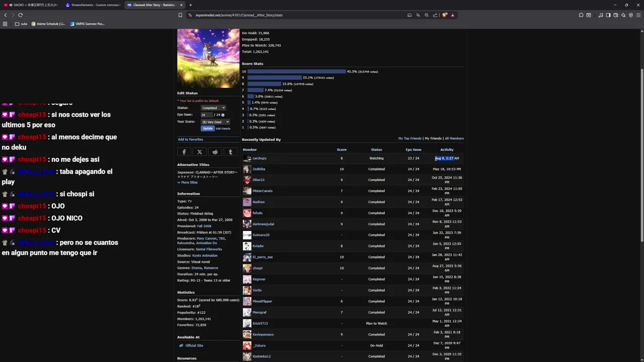This screenshot has height=362, width=644.
Task: Click the address bar URL
Action: click(239, 15)
